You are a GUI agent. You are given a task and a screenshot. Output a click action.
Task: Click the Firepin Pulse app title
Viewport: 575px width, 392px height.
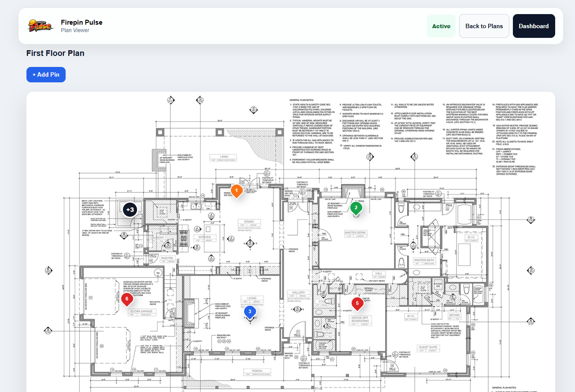pyautogui.click(x=82, y=22)
